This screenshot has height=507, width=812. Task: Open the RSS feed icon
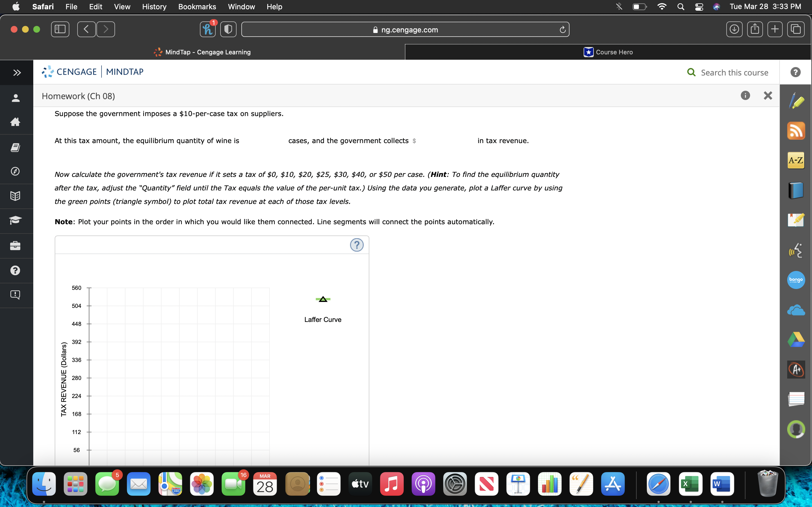click(x=796, y=131)
